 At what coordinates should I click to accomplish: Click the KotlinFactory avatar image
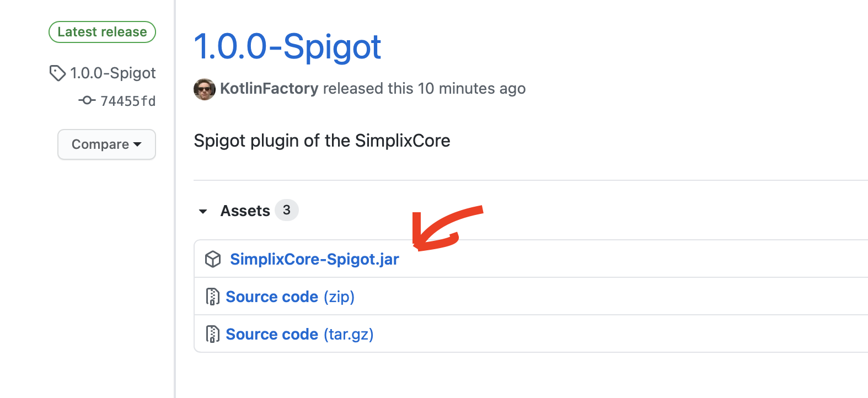coord(204,89)
